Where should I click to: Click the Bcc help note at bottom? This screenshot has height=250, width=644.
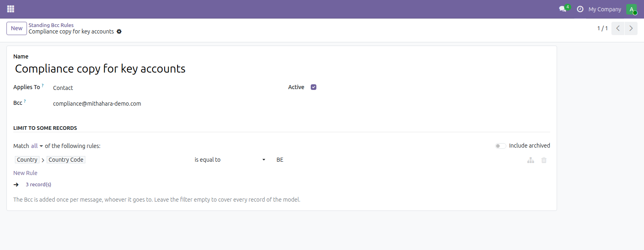pyautogui.click(x=157, y=200)
